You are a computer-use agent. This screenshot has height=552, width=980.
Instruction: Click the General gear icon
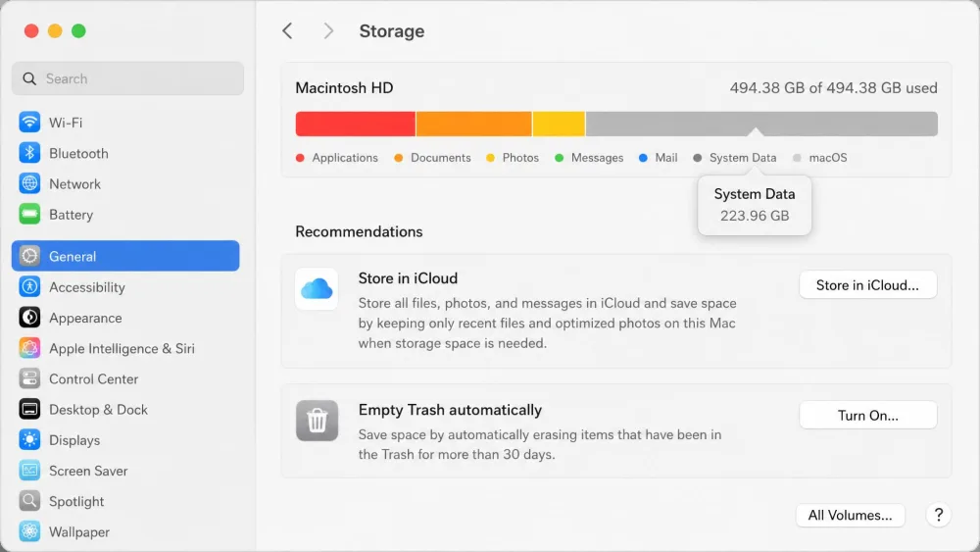(x=29, y=256)
